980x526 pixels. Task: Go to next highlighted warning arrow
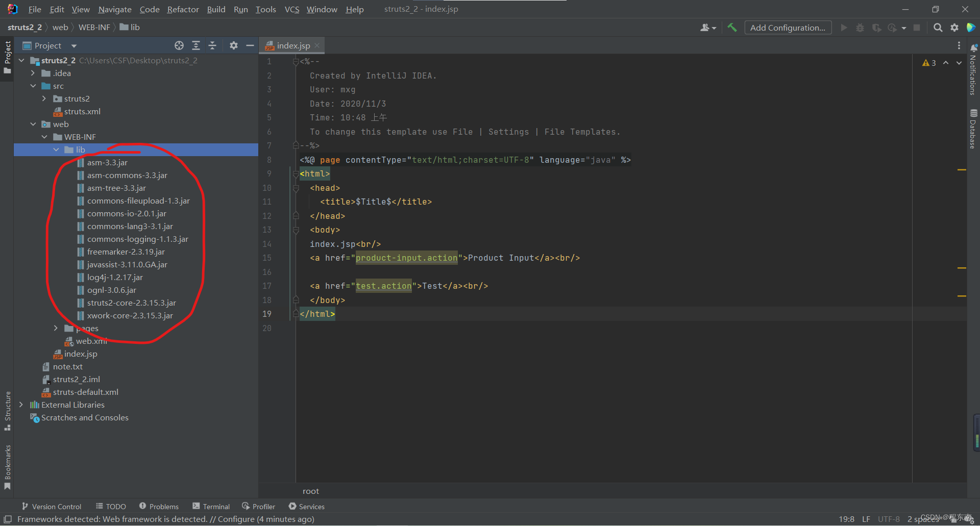[x=959, y=63]
